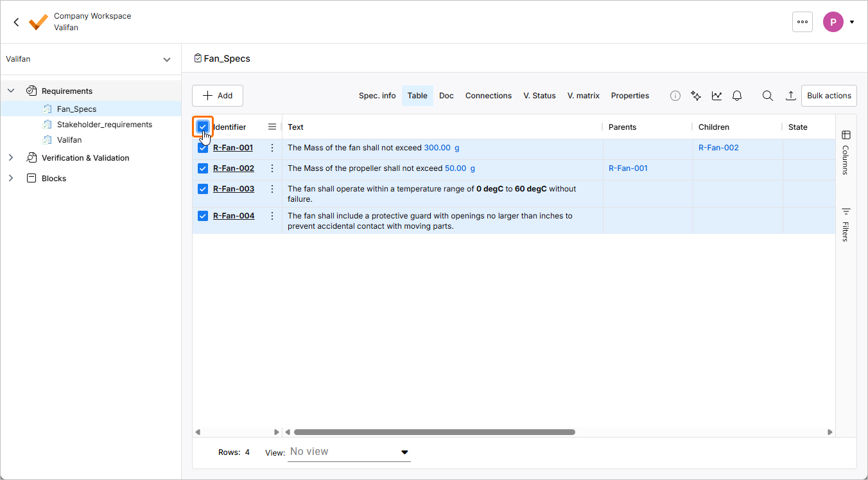Open notifications bell icon
The width and height of the screenshot is (868, 480).
pyautogui.click(x=737, y=96)
